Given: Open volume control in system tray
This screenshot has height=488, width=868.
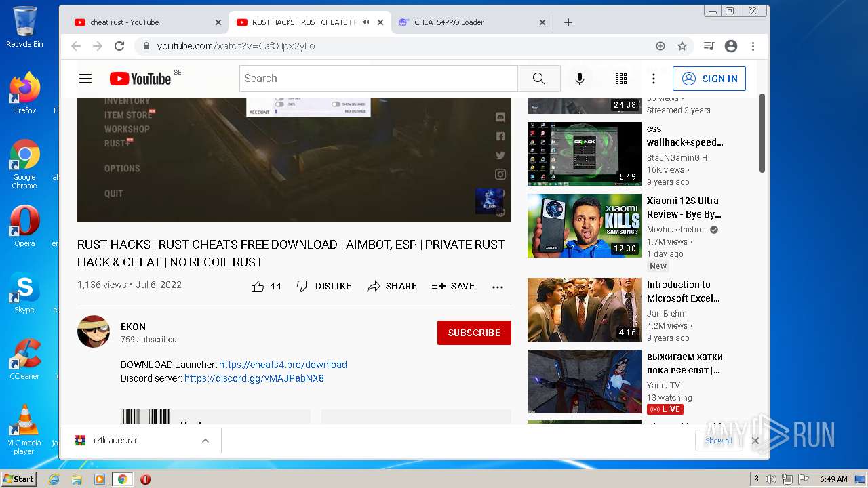Looking at the screenshot, I should (x=771, y=479).
